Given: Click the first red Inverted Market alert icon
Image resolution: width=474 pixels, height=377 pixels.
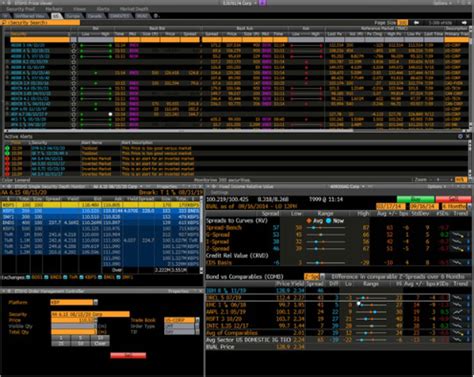Looking at the screenshot, I should click(7, 159).
